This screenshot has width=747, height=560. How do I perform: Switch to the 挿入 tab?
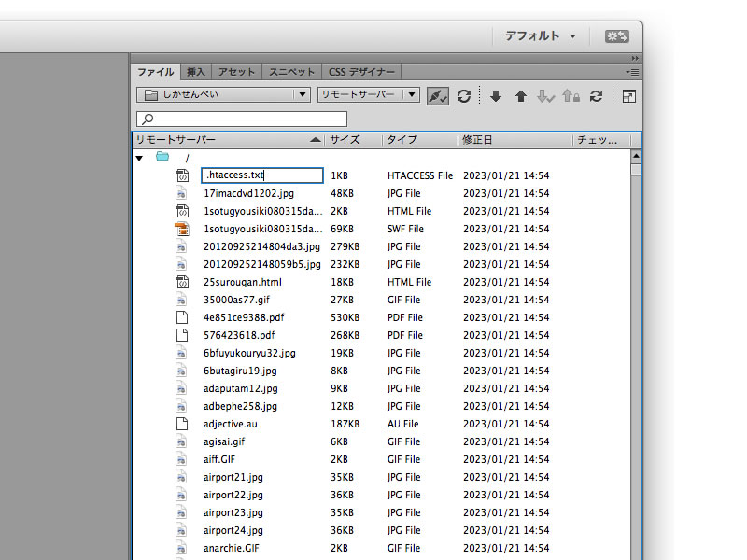(x=196, y=72)
